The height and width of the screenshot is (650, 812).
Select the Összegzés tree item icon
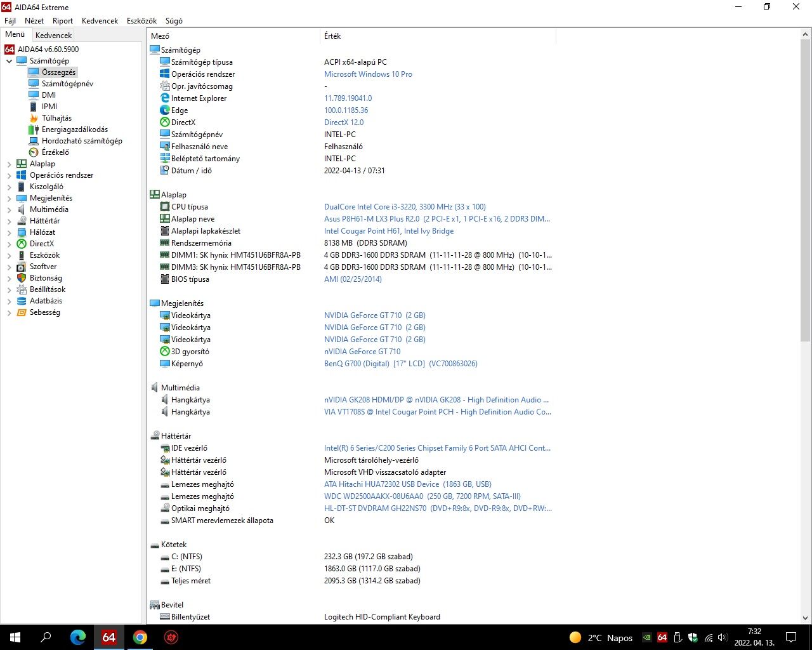tap(34, 72)
